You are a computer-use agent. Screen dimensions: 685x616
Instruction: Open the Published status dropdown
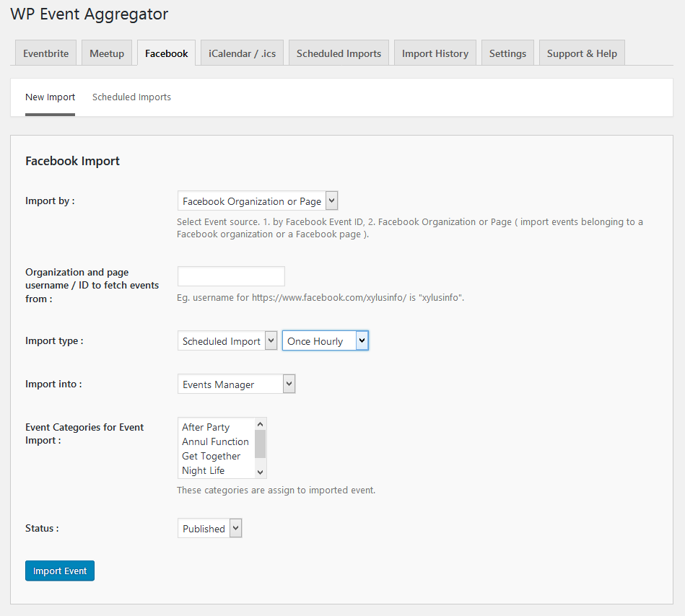coord(210,528)
